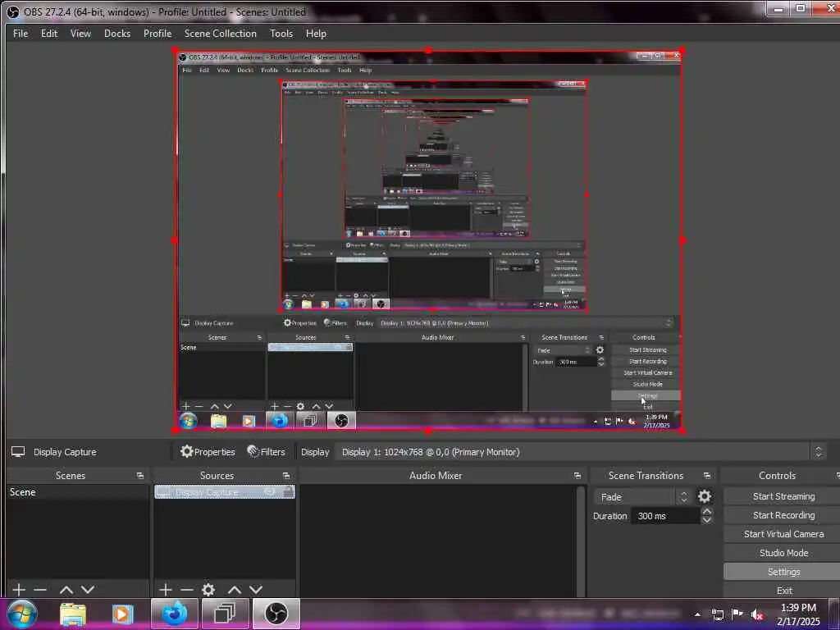The width and height of the screenshot is (840, 630).
Task: Open the Help menu
Action: point(316,33)
